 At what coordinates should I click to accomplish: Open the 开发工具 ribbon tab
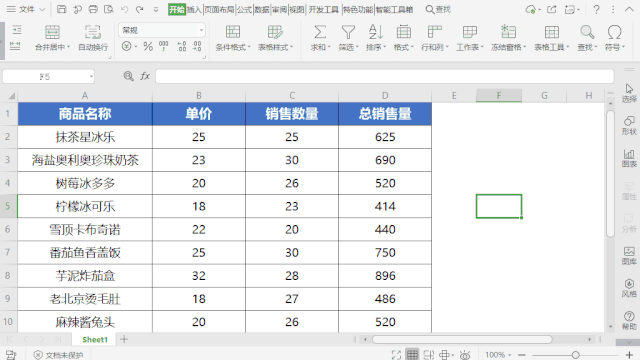(x=324, y=9)
